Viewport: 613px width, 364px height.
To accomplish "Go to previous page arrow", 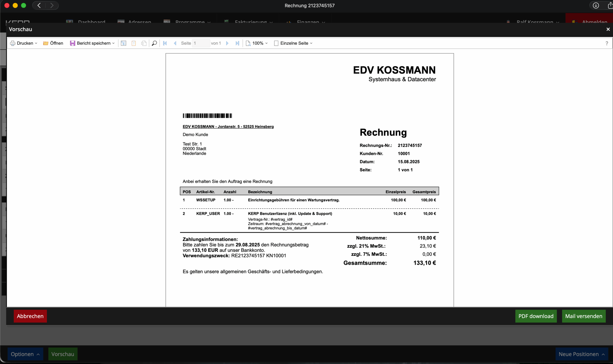I will tap(175, 43).
